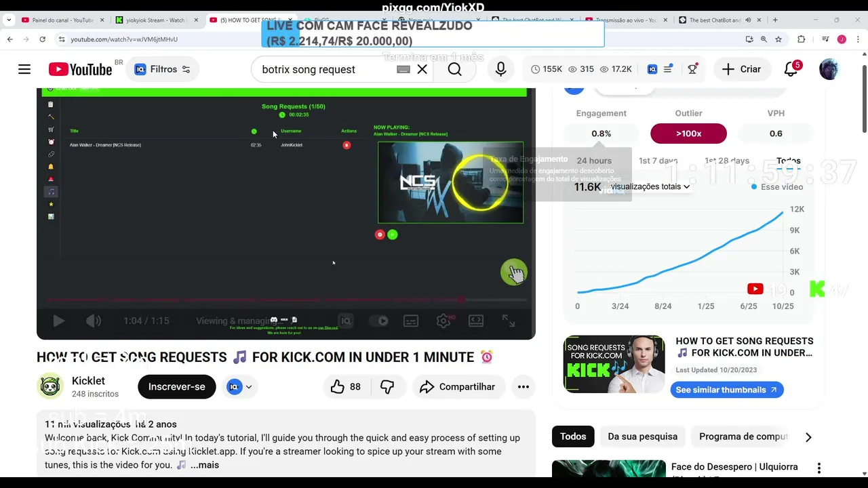Open the on-screen keyboard icon in search
Viewport: 868px width, 488px height.
403,69
